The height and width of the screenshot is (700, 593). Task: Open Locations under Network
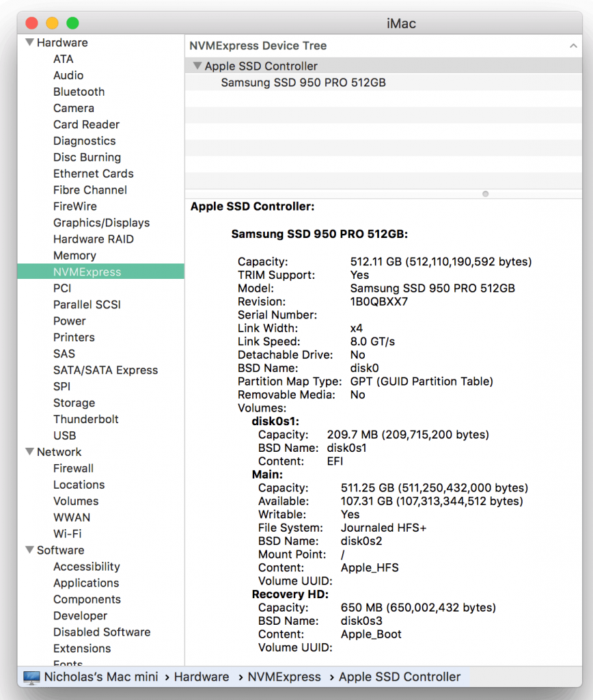click(79, 485)
